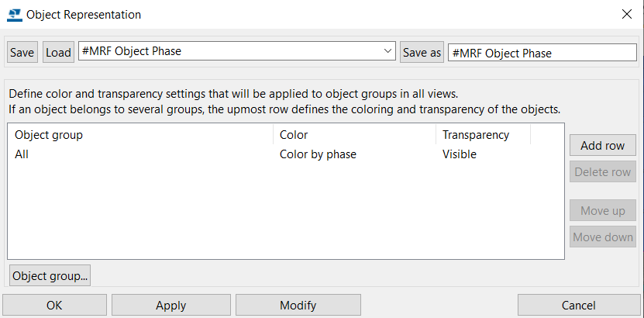Click the Save as button
The image size is (644, 318).
tap(422, 52)
